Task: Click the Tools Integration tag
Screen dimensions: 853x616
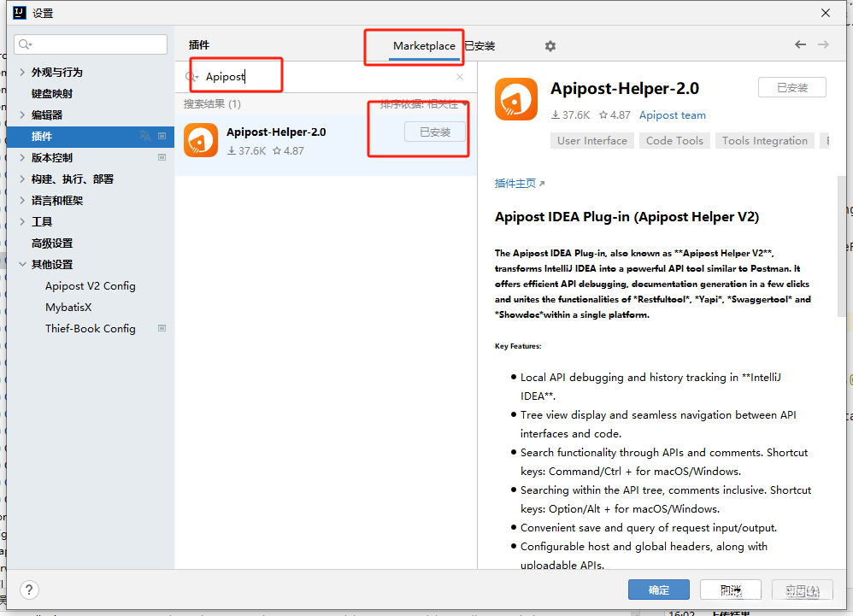Action: click(x=764, y=141)
